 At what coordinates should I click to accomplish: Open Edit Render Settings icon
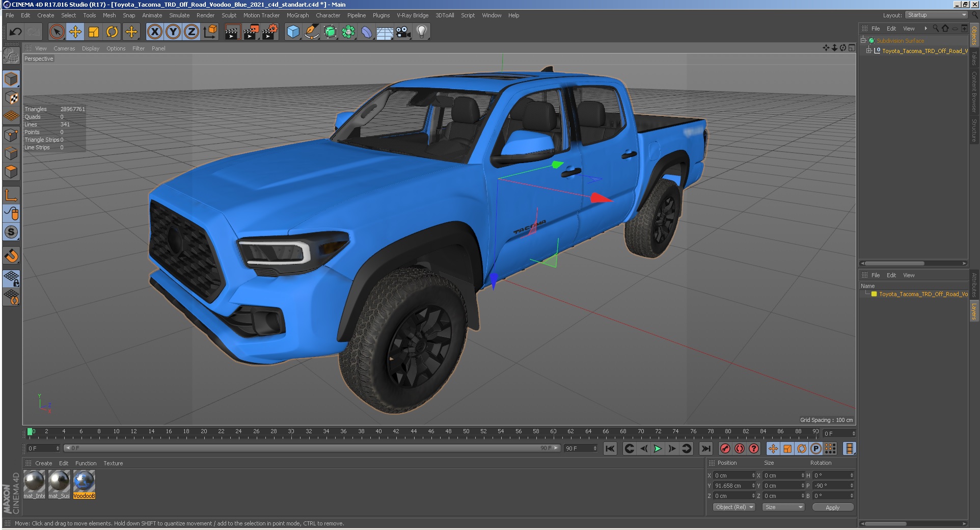[270, 32]
